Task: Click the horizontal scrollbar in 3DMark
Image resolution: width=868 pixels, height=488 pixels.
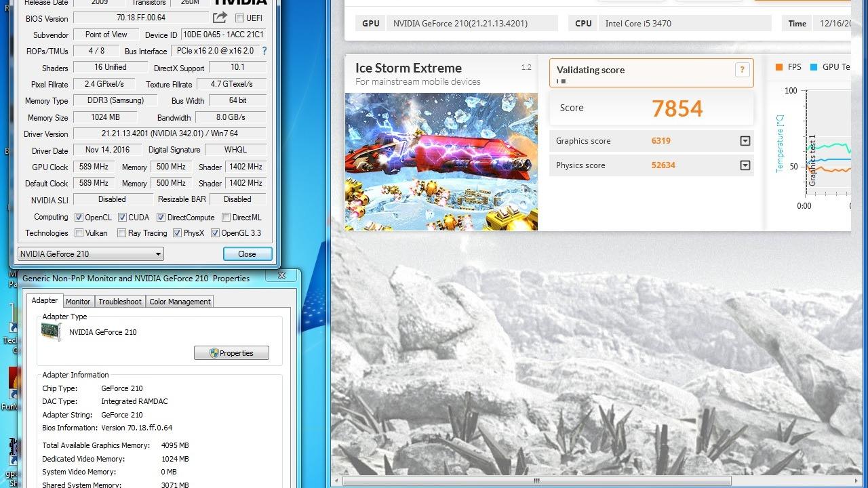Action: 536,481
